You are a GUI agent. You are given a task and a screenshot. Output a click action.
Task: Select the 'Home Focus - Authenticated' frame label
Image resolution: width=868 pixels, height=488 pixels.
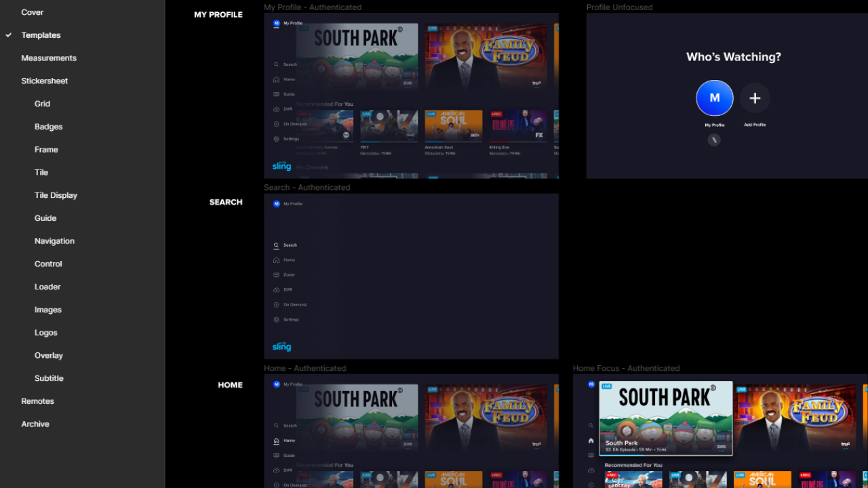pos(626,369)
